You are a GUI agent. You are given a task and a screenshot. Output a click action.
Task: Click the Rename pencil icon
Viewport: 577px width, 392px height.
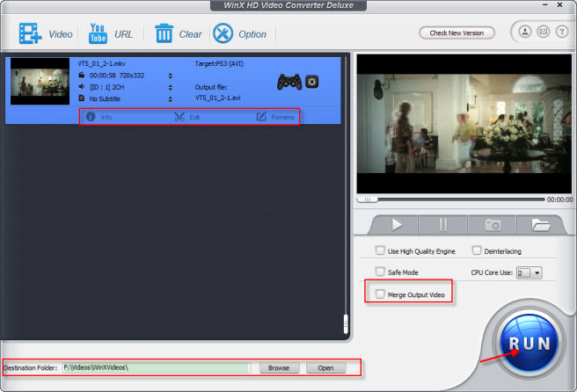261,117
